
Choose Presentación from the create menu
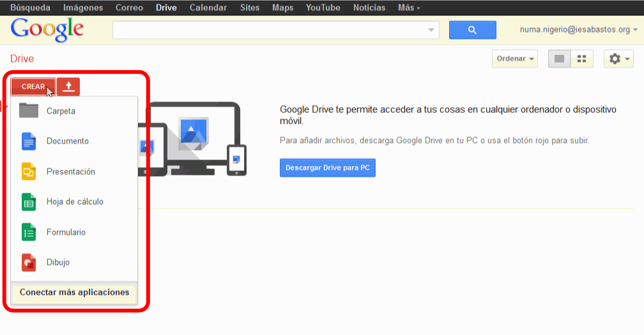coord(74,172)
